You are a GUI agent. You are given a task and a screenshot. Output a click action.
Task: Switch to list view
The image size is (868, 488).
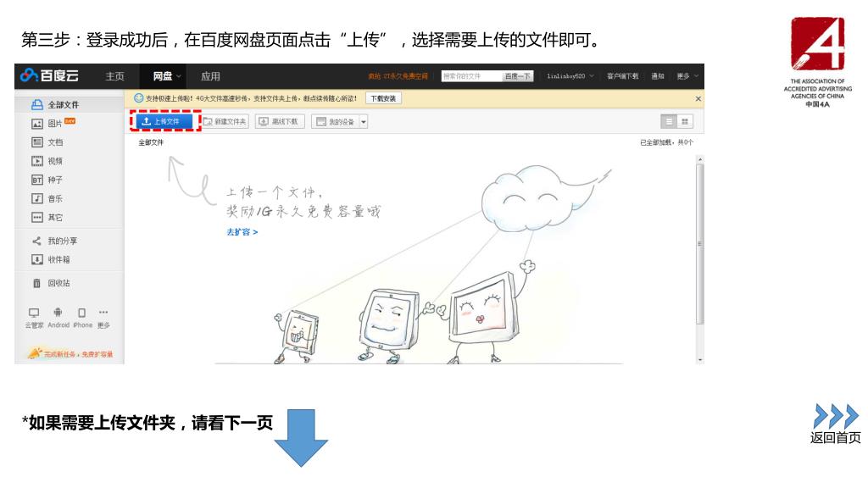(668, 122)
